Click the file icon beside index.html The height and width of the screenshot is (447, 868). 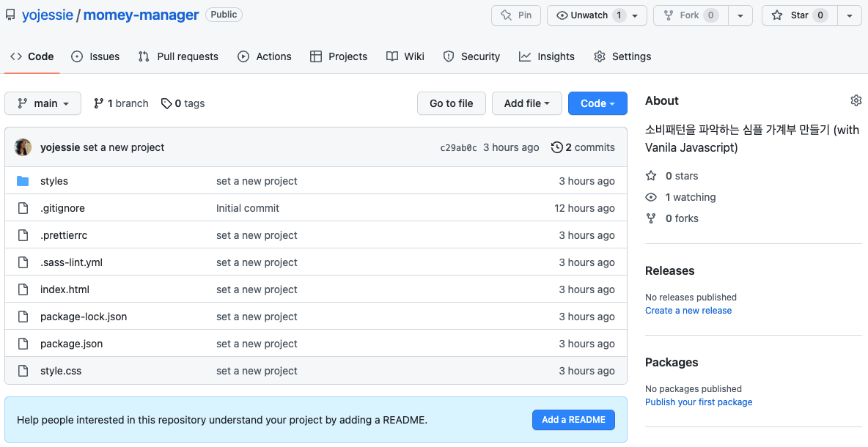(x=23, y=289)
